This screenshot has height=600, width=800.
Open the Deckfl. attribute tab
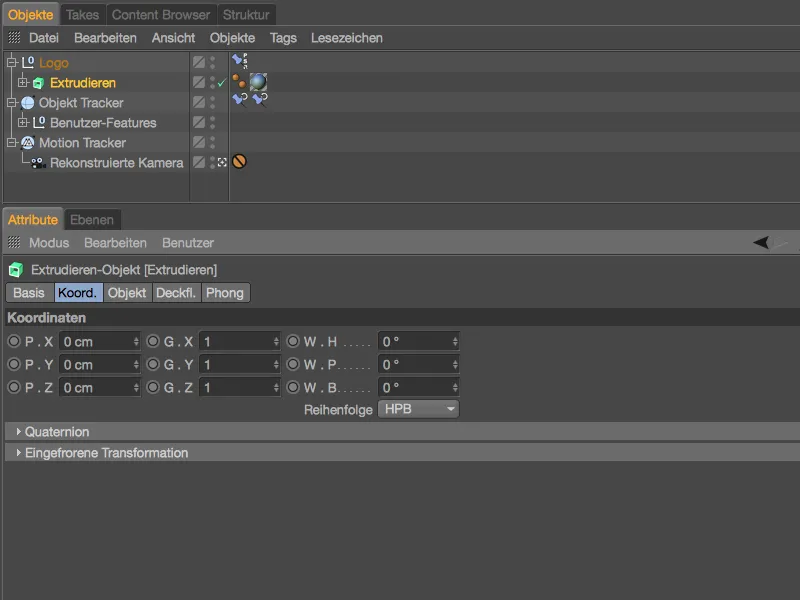point(176,293)
